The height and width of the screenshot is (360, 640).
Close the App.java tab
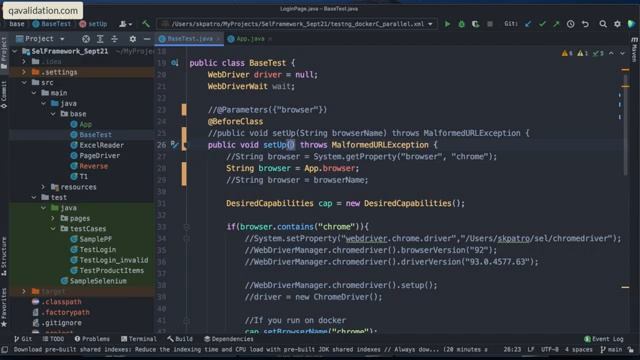[270, 39]
